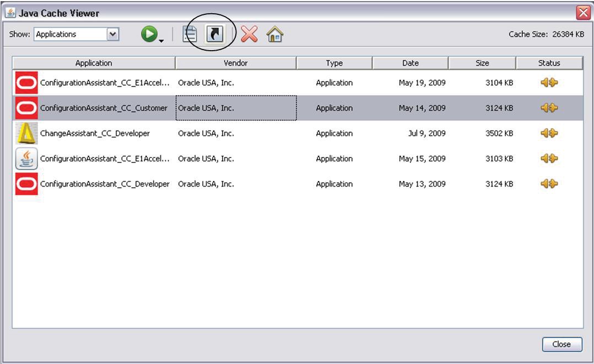Install shortcuts using the arrow shortcut icon
594x364 pixels.
tap(215, 34)
